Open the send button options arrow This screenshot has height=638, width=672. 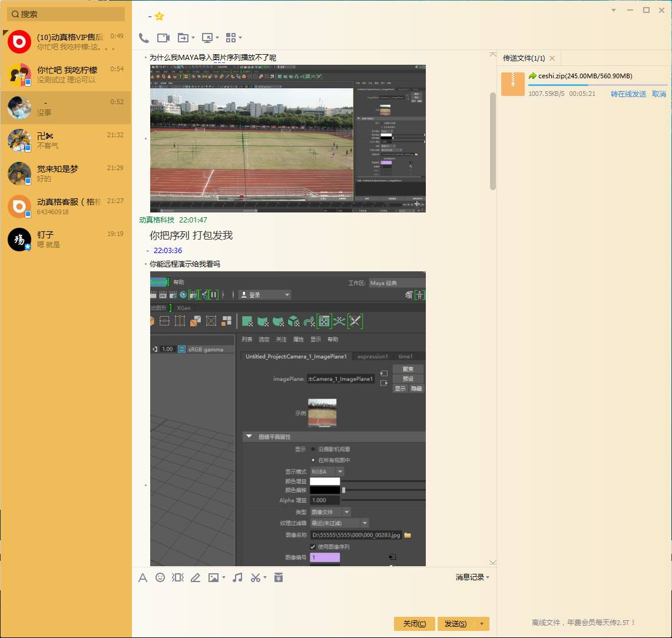coord(482,624)
